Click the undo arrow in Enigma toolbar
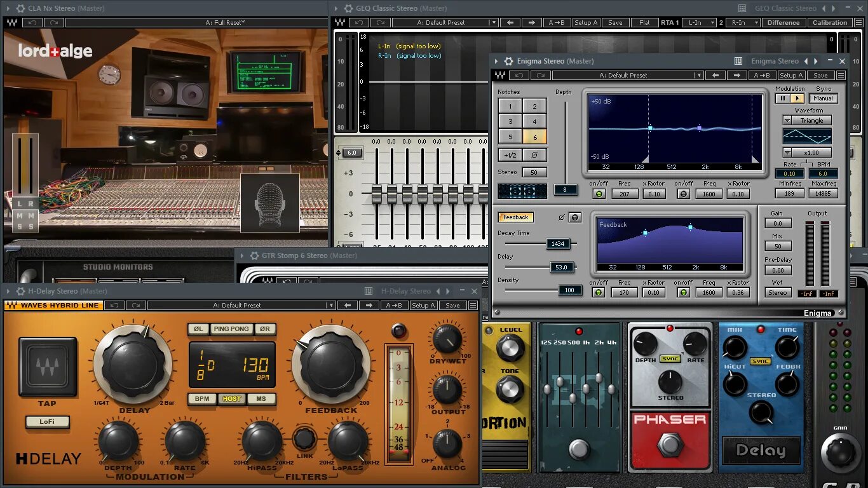The image size is (868, 488). point(520,74)
